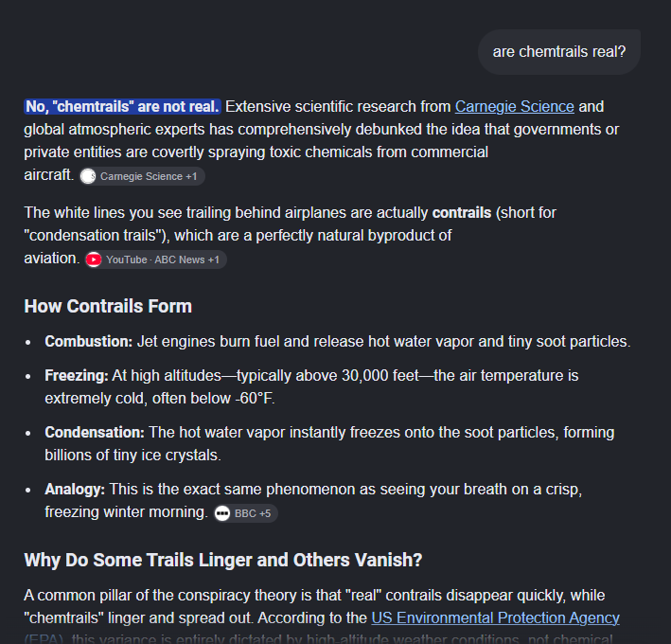Click the BBC logo icon in citation chip
Viewport: 671px width, 644px height.
point(222,513)
